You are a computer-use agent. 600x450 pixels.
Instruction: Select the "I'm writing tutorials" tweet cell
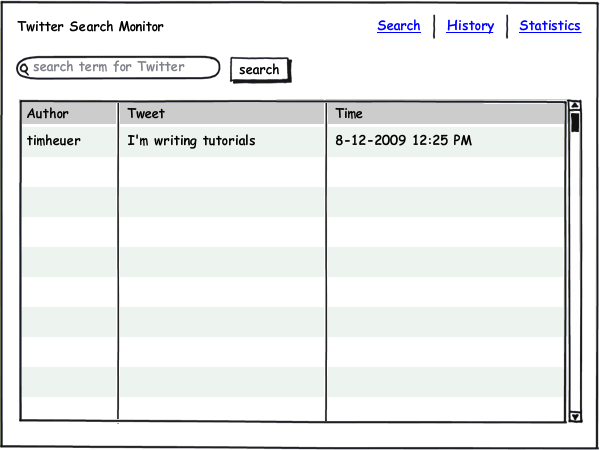pyautogui.click(x=222, y=141)
